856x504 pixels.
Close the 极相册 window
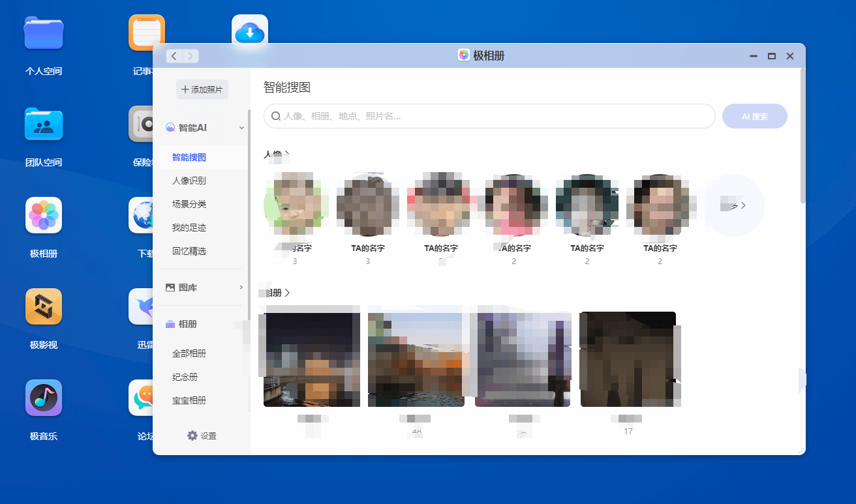click(x=790, y=56)
